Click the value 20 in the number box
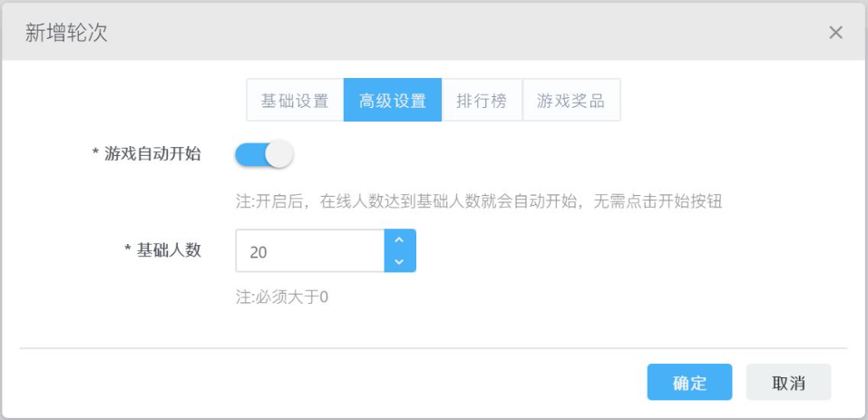The width and height of the screenshot is (868, 420). coord(258,252)
